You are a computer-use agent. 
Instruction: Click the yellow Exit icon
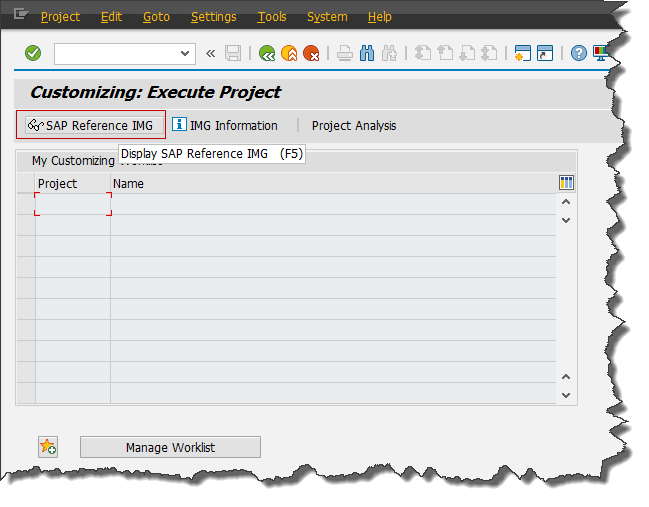tap(289, 53)
